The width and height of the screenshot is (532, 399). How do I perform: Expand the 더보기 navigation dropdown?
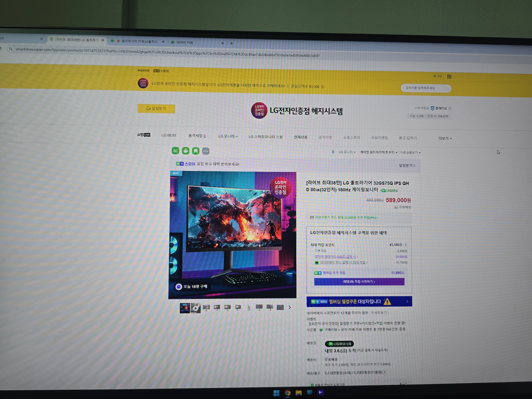[x=445, y=138]
